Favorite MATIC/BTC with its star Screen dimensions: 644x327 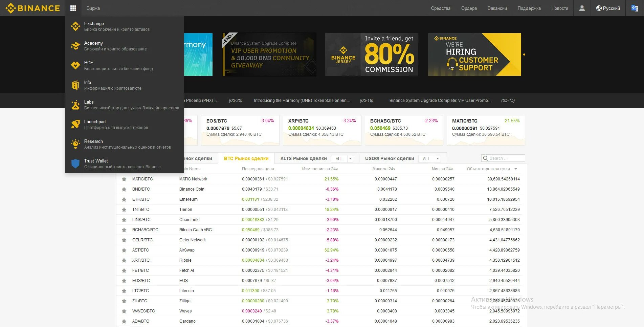124,179
